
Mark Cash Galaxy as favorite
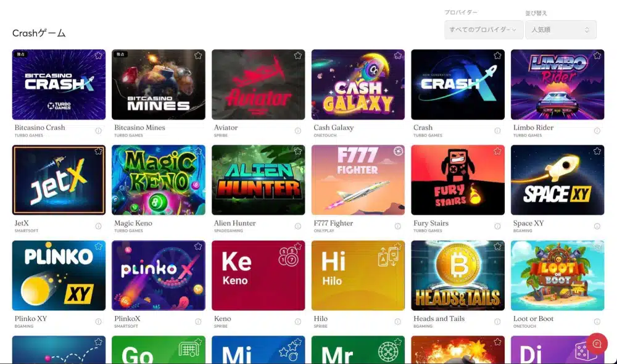pos(398,56)
